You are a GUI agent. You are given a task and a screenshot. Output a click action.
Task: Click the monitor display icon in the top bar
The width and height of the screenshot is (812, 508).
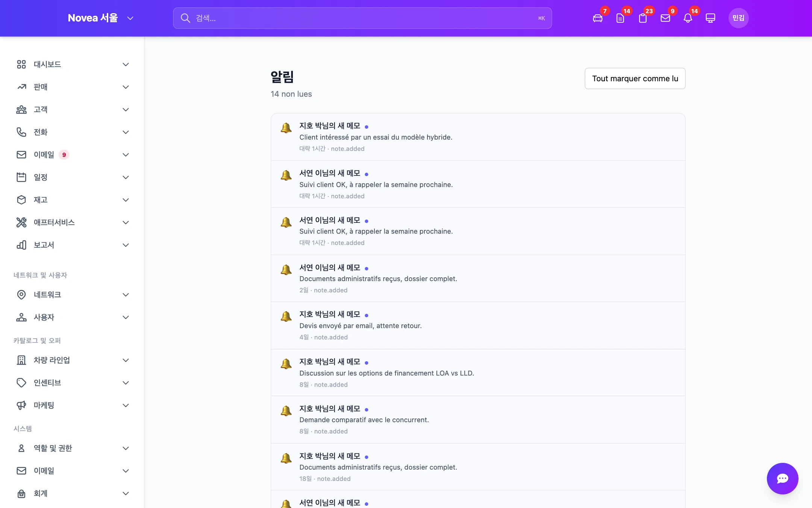(710, 18)
